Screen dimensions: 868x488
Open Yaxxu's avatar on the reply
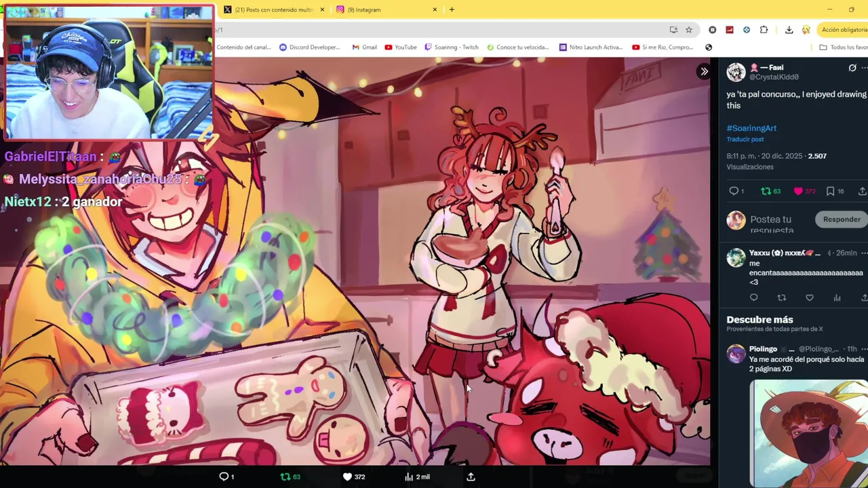pos(736,258)
